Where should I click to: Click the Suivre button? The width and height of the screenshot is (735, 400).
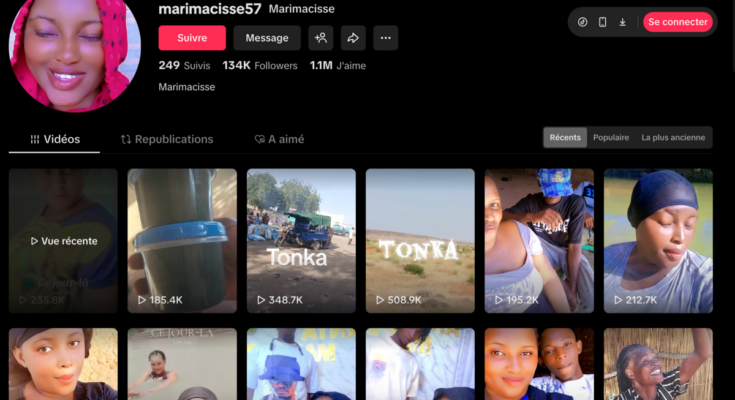point(192,38)
